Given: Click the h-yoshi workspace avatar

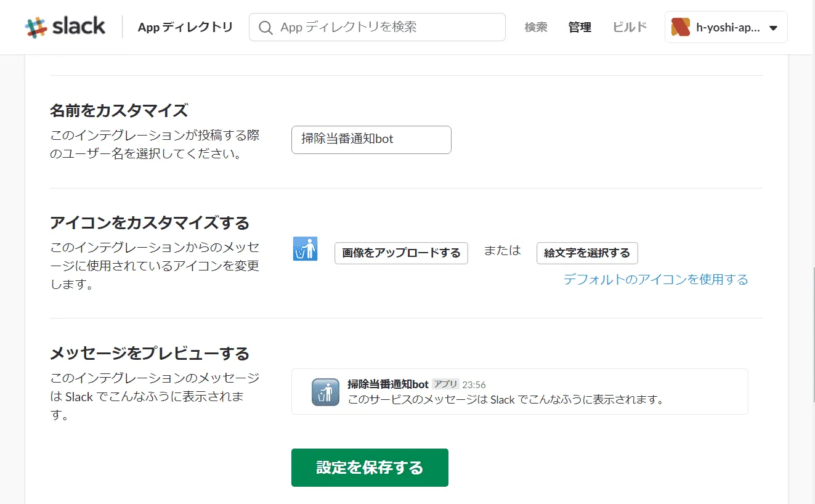Looking at the screenshot, I should (681, 26).
